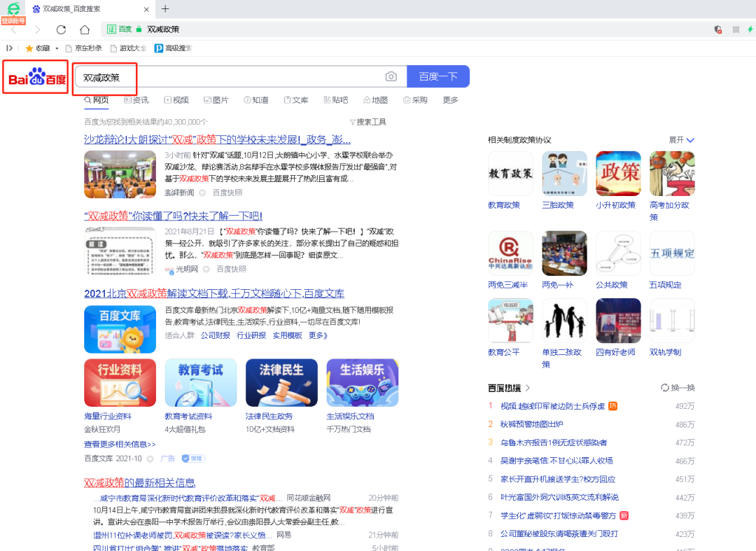Viewport: 756px width, 551px height.
Task: Open the browser home page icon
Action: coord(85,30)
